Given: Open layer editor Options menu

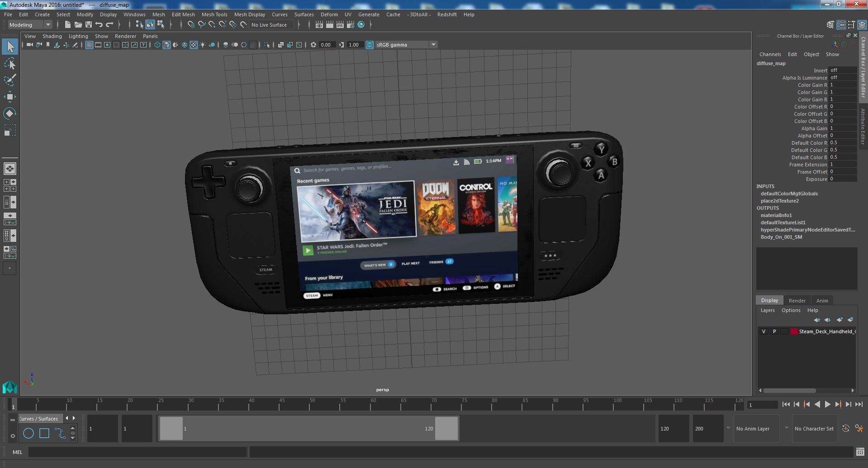Looking at the screenshot, I should [x=791, y=310].
